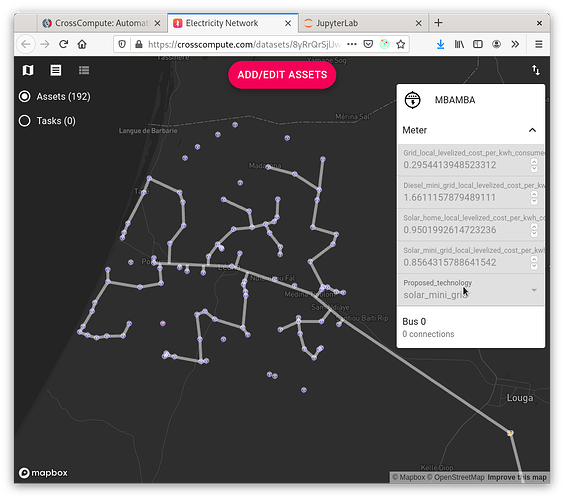The height and width of the screenshot is (500, 565).
Task: Open tracking protection shield icon
Action: click(x=122, y=44)
